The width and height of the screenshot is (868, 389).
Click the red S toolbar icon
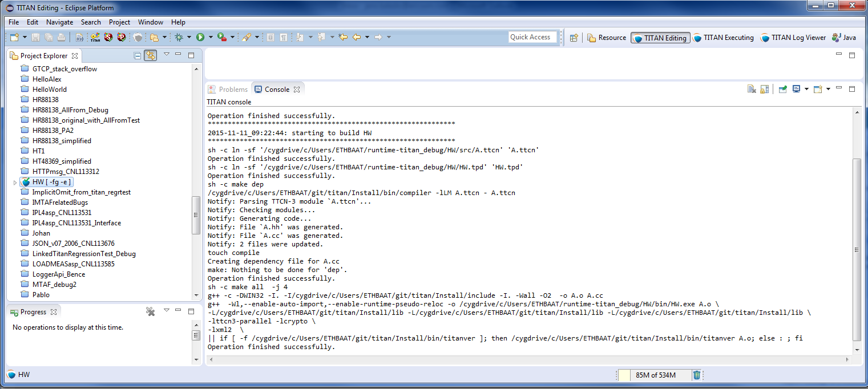[108, 37]
